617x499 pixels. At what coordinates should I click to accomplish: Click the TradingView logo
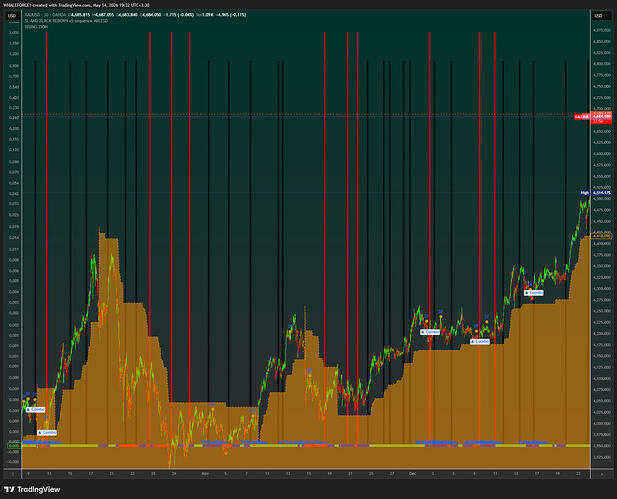[32, 489]
